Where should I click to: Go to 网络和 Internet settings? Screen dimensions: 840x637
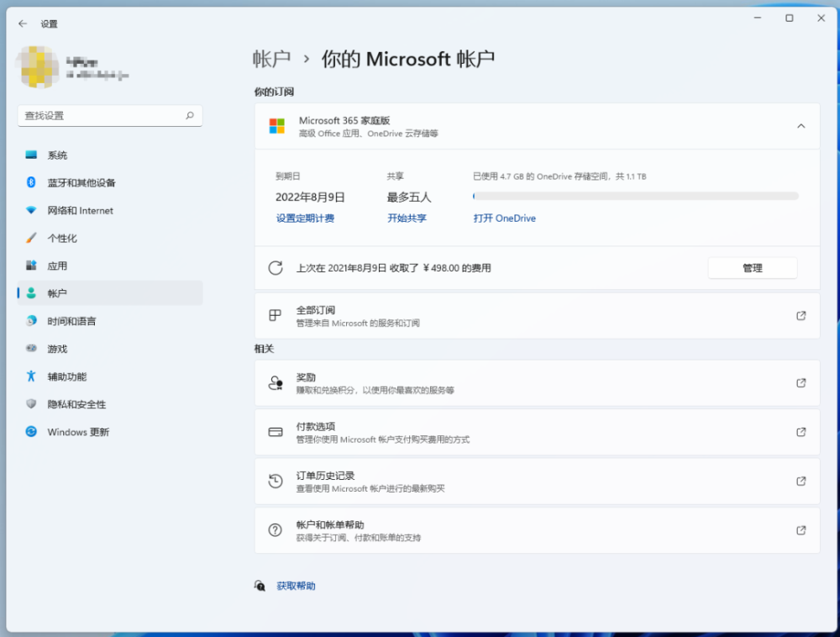80,211
